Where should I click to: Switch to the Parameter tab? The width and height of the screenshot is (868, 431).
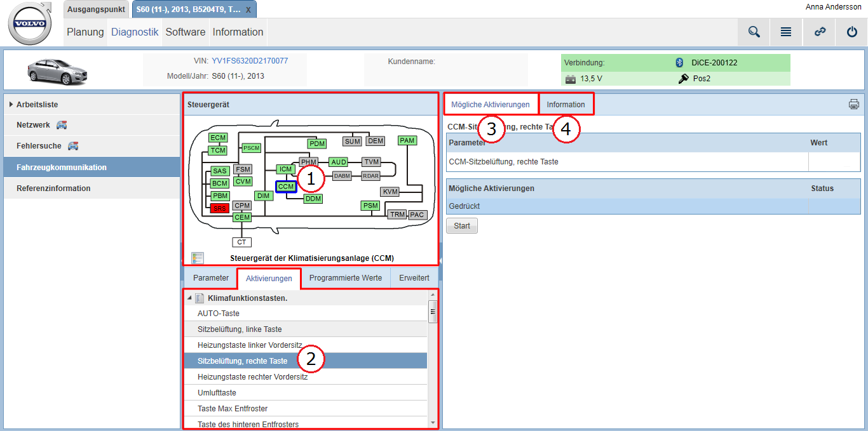click(x=211, y=278)
